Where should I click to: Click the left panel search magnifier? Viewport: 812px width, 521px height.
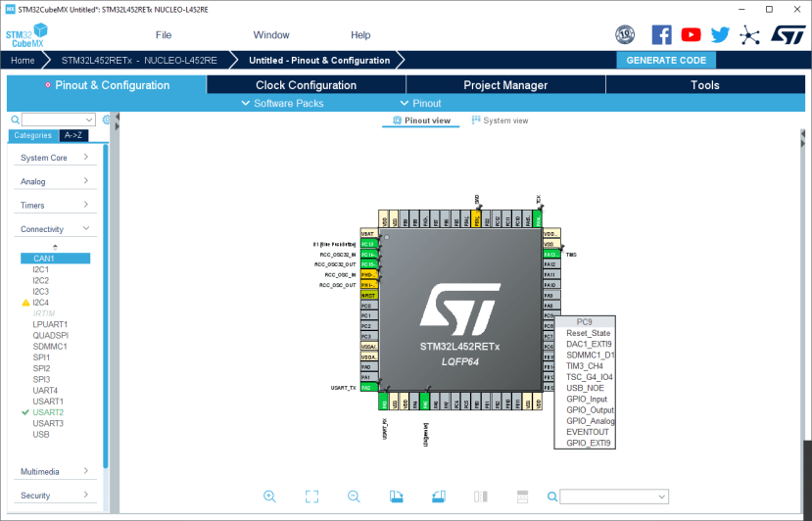point(16,120)
